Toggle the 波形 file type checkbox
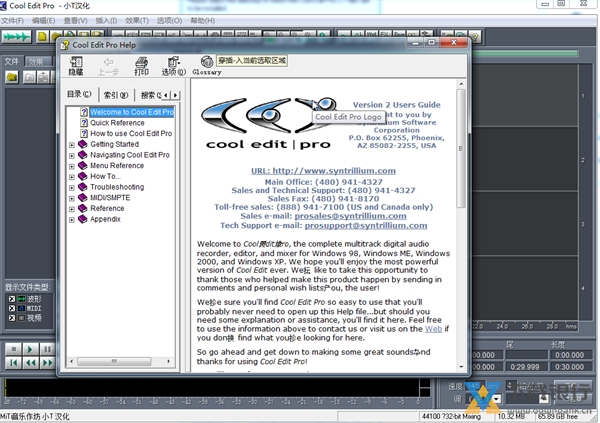 12,298
